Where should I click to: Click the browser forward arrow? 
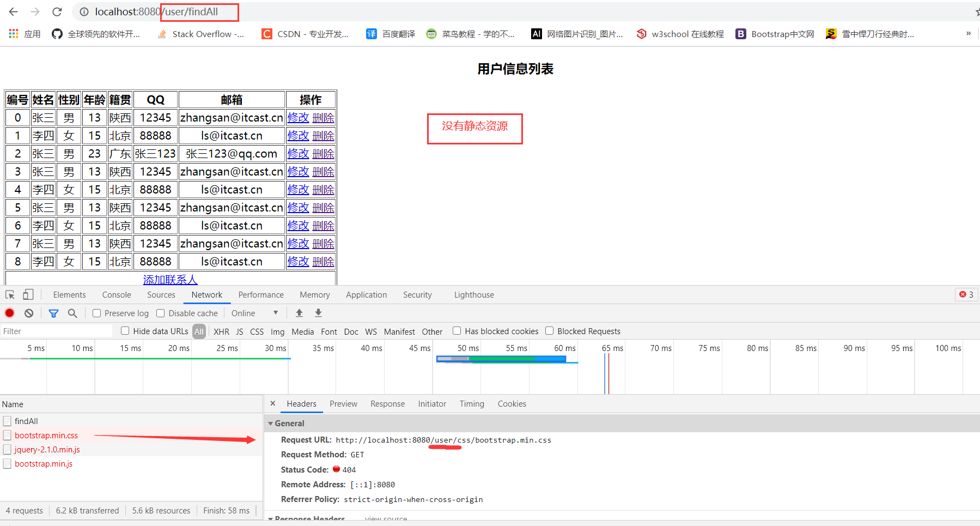point(35,11)
